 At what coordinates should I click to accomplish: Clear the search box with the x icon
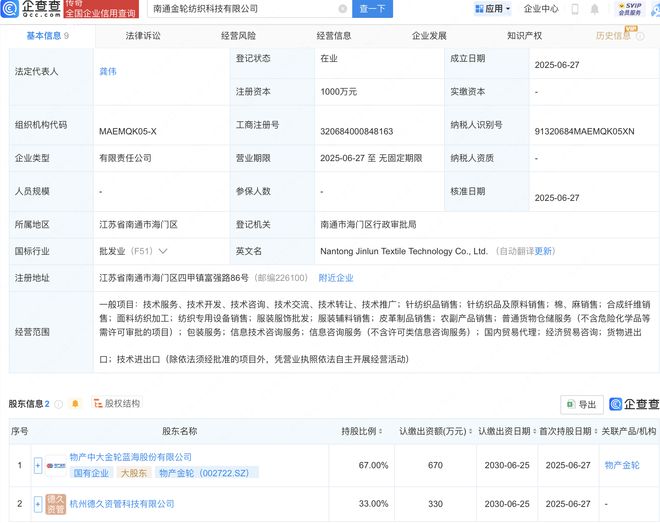click(343, 8)
